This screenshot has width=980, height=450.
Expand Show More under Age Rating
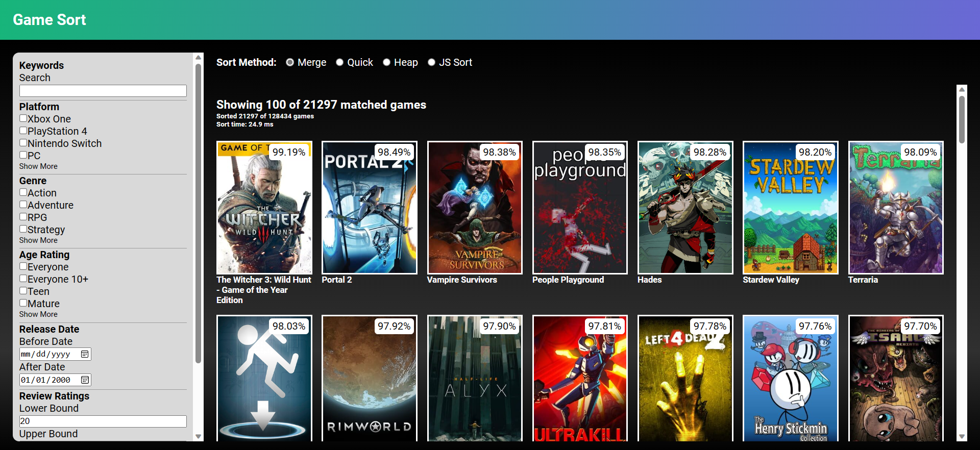pos(38,314)
